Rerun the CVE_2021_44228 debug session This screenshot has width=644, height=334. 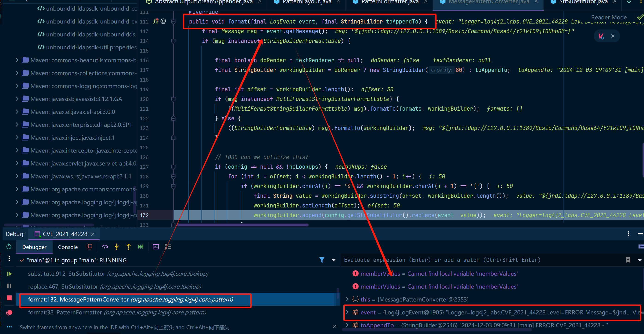[9, 247]
